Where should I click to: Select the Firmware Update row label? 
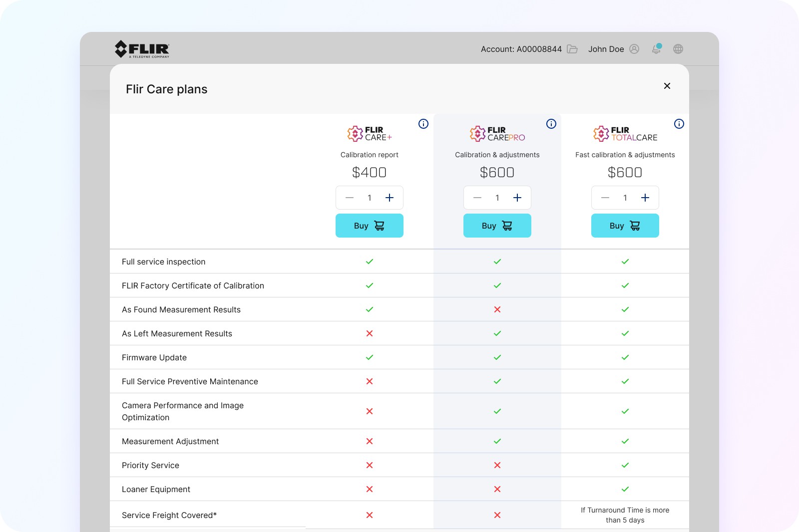pos(154,357)
